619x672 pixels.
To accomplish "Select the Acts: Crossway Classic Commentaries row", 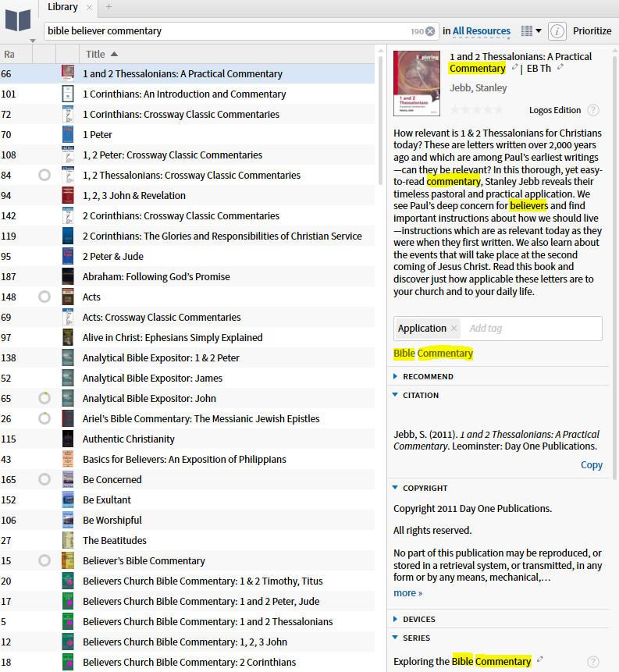I will point(187,317).
